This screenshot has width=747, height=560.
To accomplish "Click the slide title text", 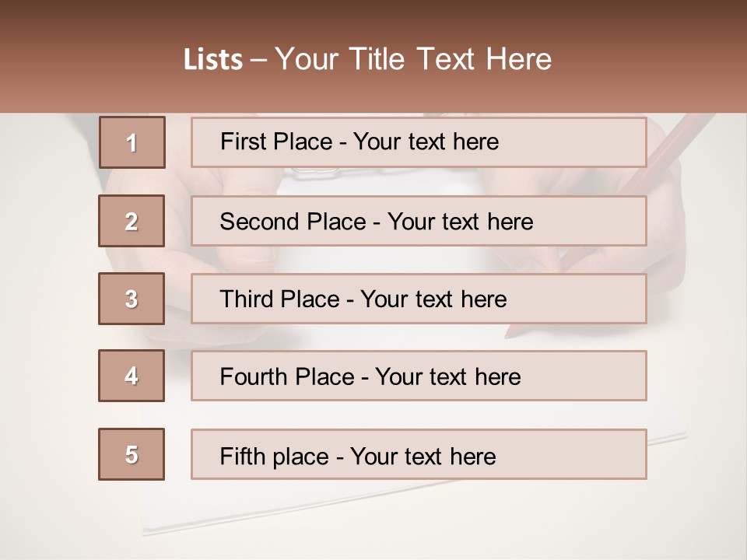I will click(367, 59).
